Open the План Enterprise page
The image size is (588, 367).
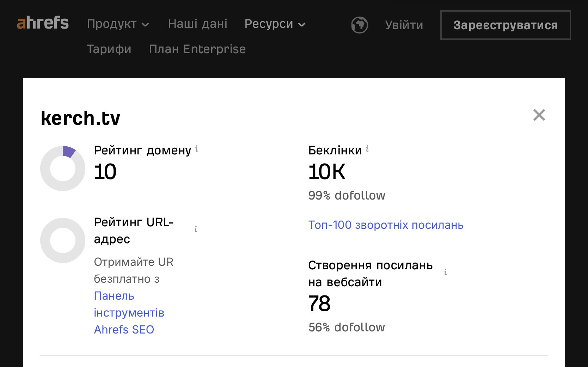click(x=197, y=49)
